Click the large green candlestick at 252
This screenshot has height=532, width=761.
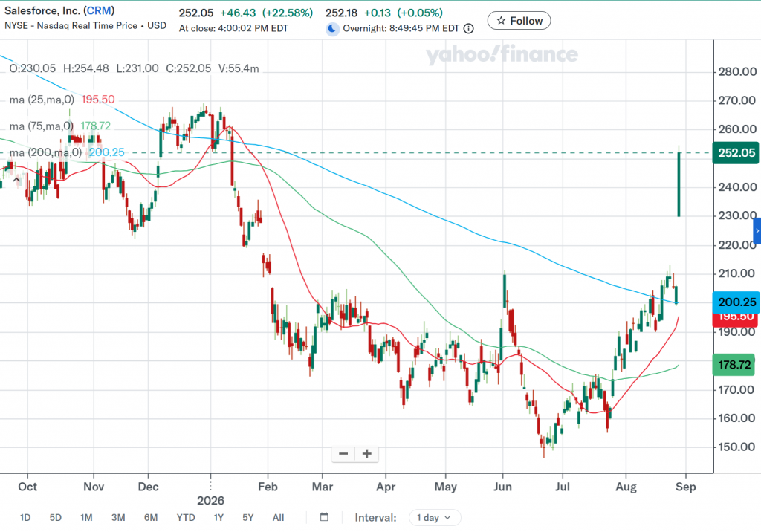tap(679, 184)
